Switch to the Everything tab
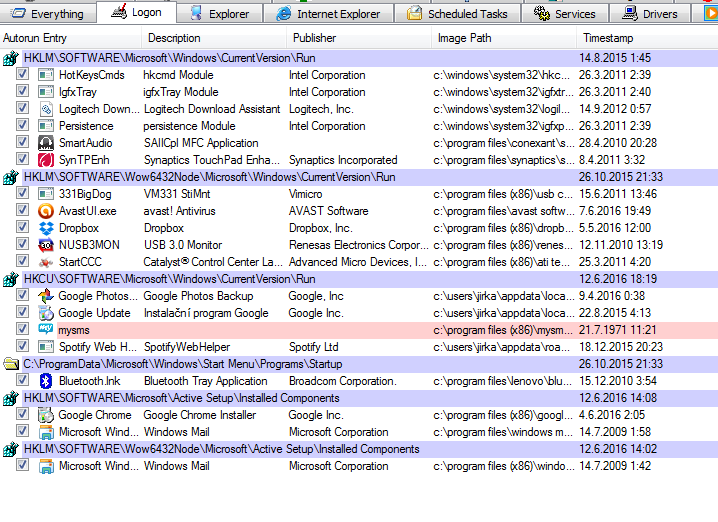Screen dimensions: 718x522 [48, 14]
